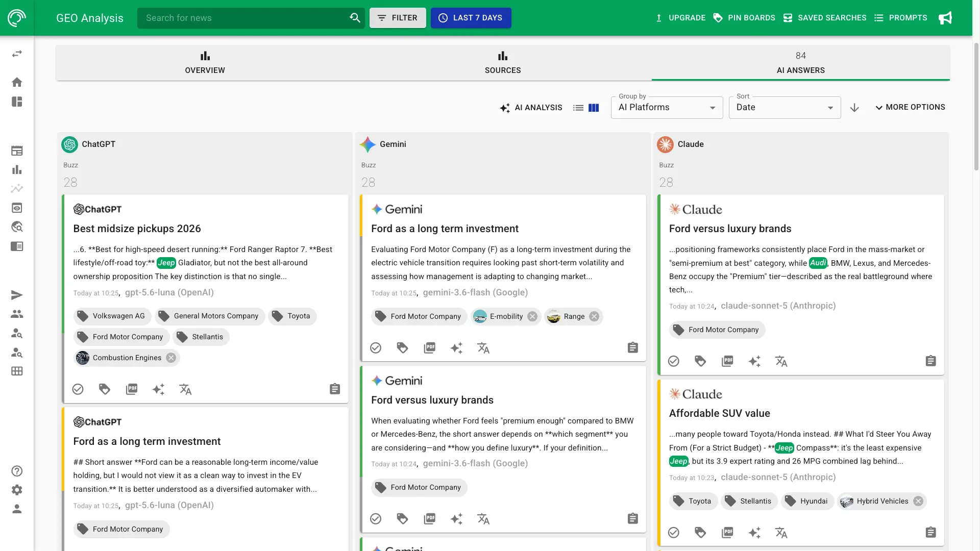Click the Volkswagen AG tag
Viewport: 980px width, 551px height.
(112, 316)
